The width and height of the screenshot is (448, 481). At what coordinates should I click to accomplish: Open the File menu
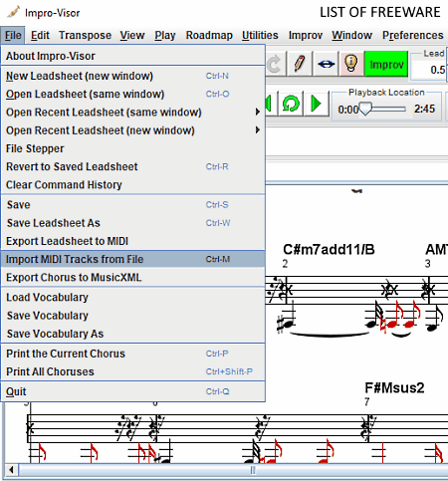tap(13, 35)
